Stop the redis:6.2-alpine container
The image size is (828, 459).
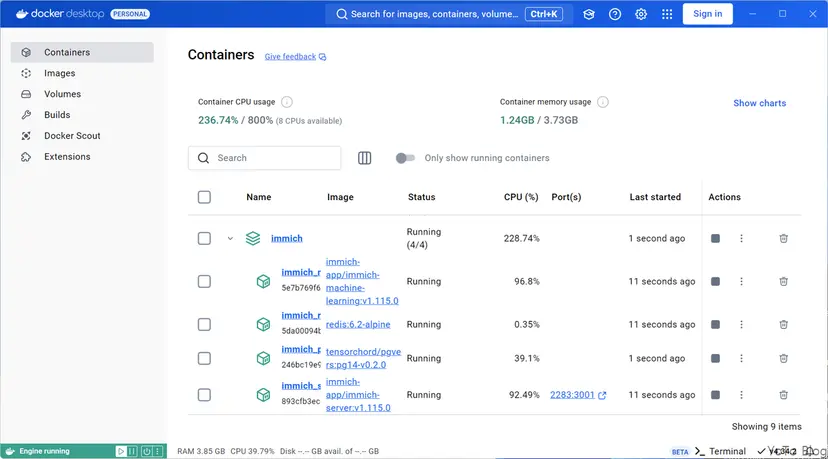pos(716,324)
